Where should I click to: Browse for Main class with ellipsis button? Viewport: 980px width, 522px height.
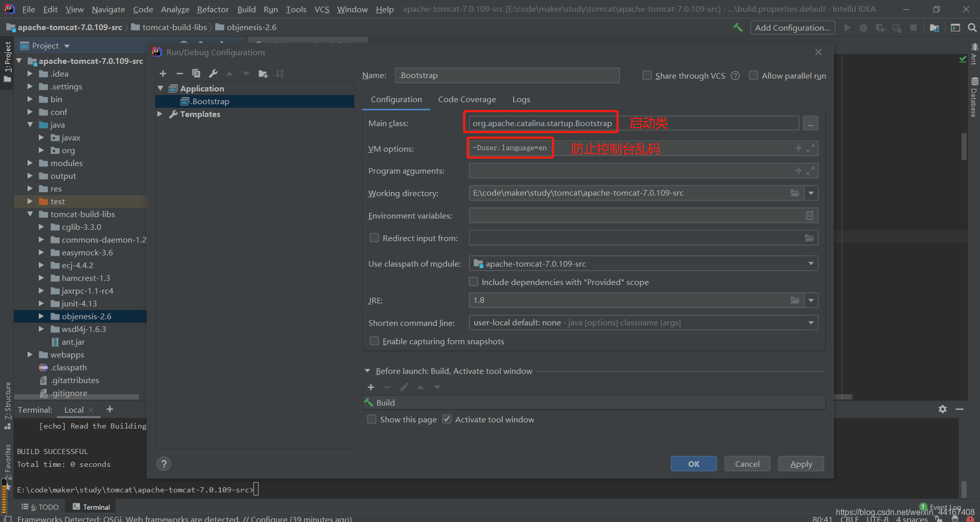coord(811,124)
